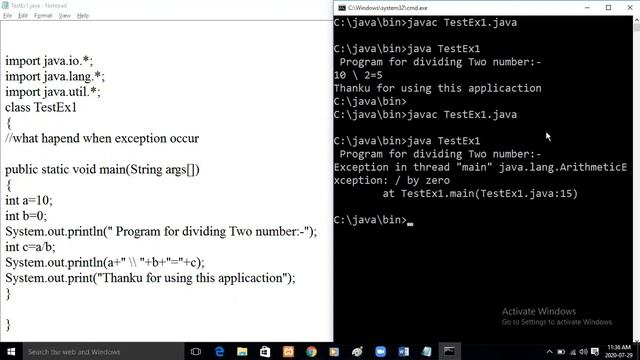Click the println 'Program for dividing Two number' line
640x360 pixels.
[x=161, y=231]
